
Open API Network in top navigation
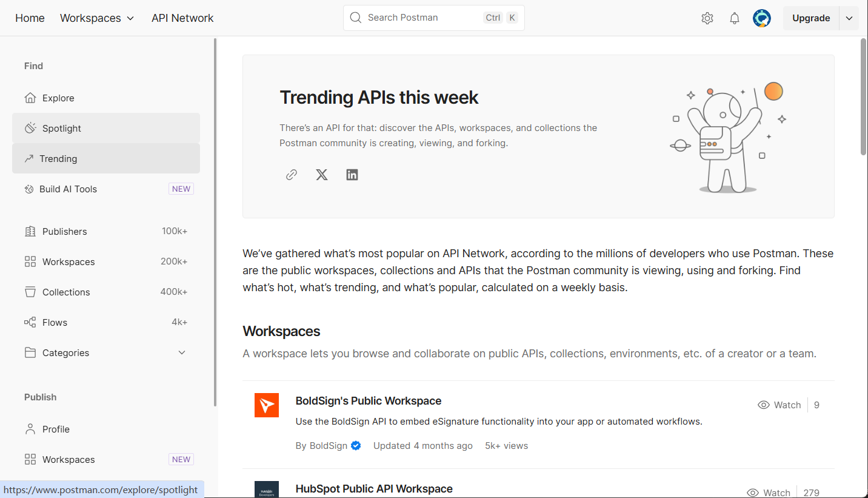click(182, 18)
